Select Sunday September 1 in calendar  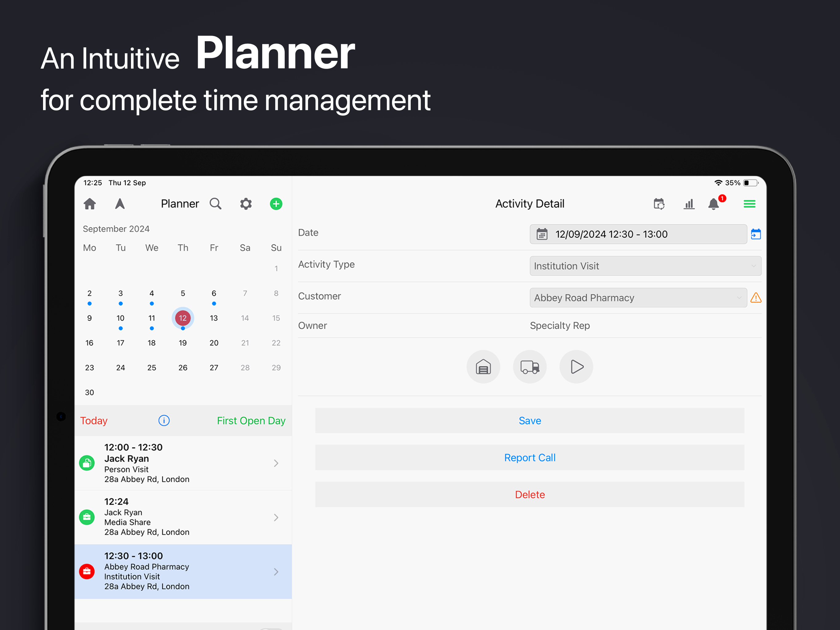click(276, 269)
